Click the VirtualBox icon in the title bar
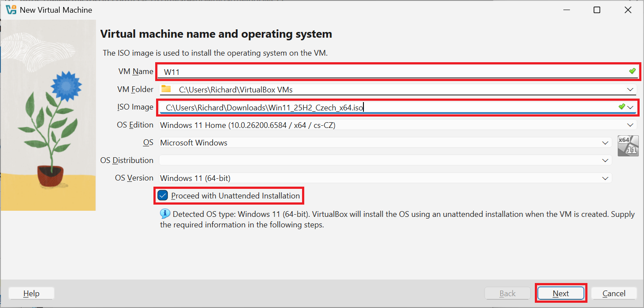 coord(11,9)
